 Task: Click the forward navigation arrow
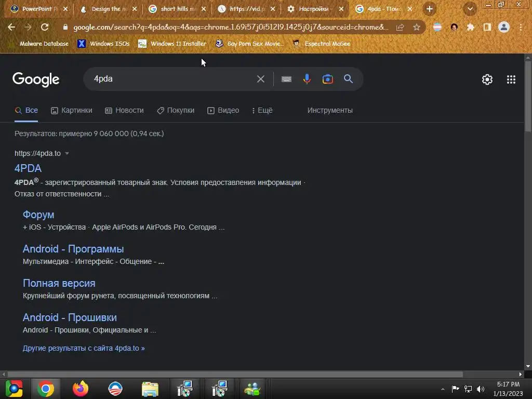(x=28, y=27)
